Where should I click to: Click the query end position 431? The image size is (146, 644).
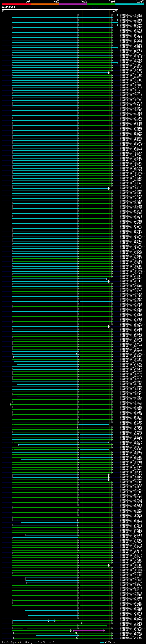pyautogui.click(x=115, y=11)
